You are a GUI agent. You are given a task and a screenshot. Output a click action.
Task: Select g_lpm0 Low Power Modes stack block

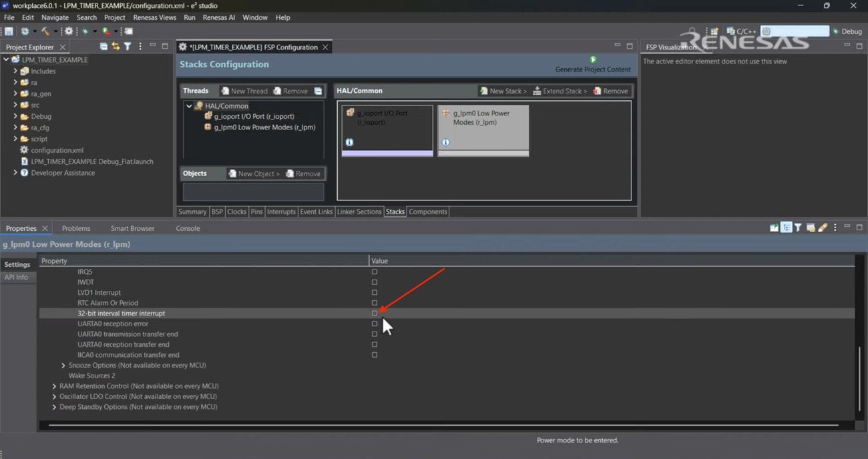[x=483, y=131]
